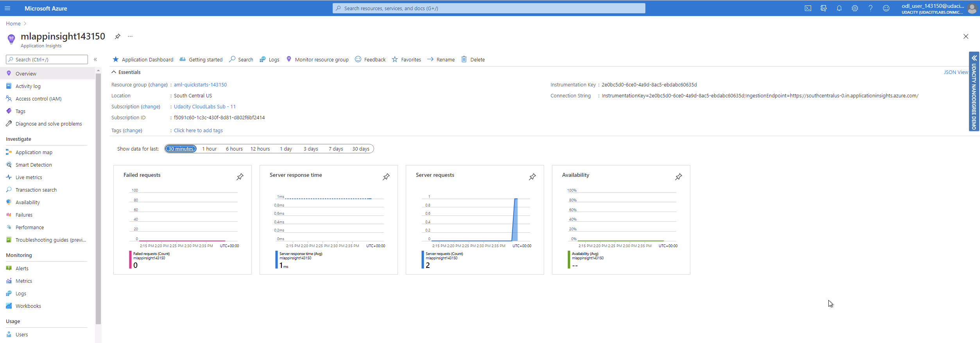Open the notifications bell
The image size is (980, 343).
click(839, 8)
